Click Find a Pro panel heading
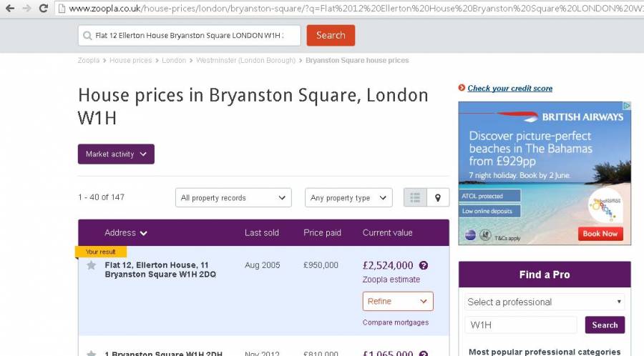Viewport: 644px width, 356px height. point(545,275)
